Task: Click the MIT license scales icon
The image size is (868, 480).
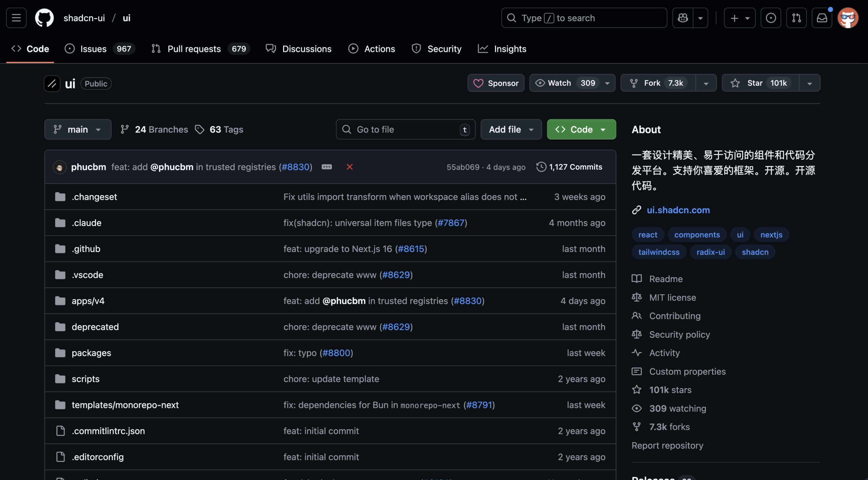Action: pos(637,297)
